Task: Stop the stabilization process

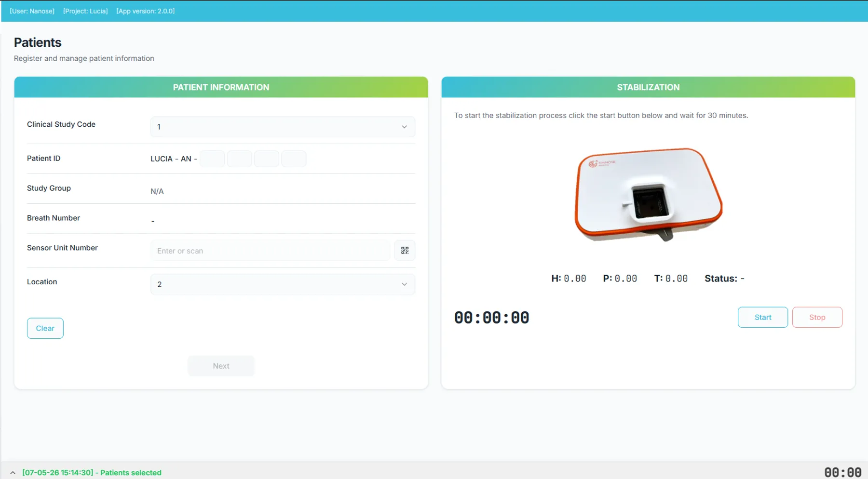Action: tap(817, 317)
